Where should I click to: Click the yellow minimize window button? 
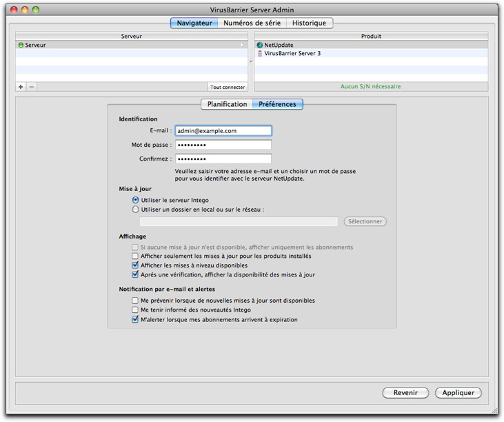(25, 10)
